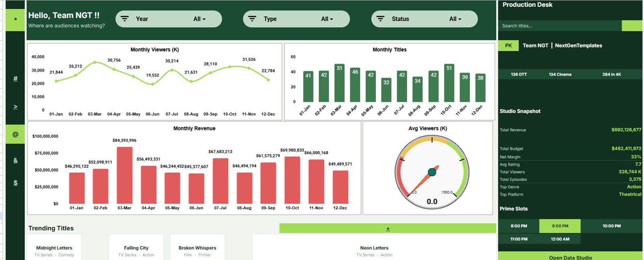Choose the 8:00 PM prime slot

coord(519,226)
